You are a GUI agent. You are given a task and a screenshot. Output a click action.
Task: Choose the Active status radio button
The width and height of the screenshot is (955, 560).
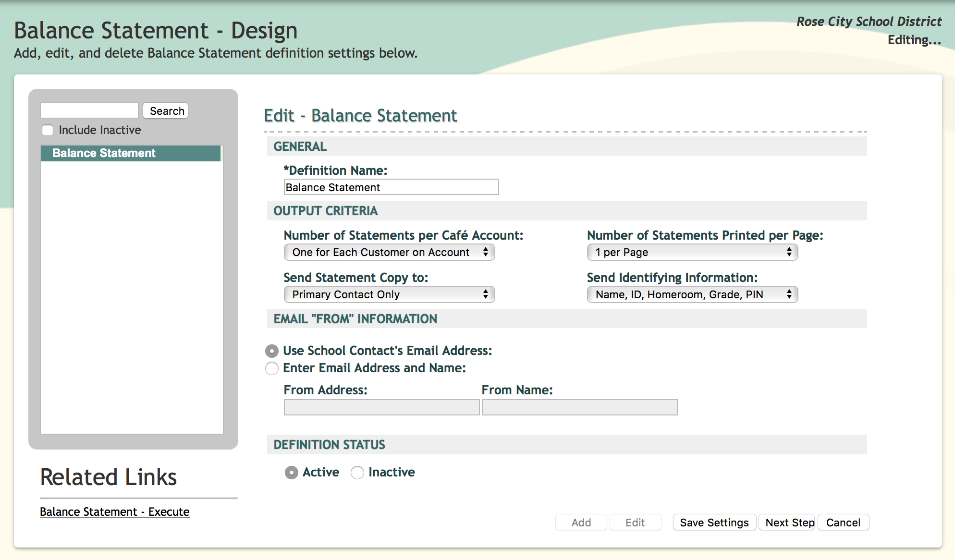pos(292,473)
